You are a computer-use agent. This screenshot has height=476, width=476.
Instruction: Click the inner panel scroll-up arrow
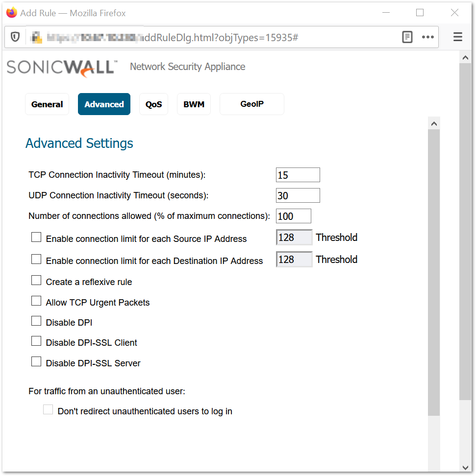(434, 123)
